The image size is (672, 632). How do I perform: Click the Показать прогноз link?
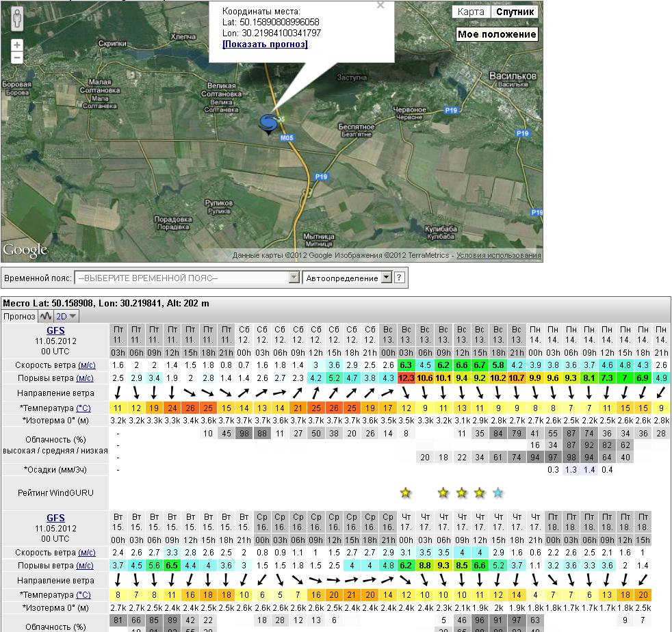(x=265, y=44)
